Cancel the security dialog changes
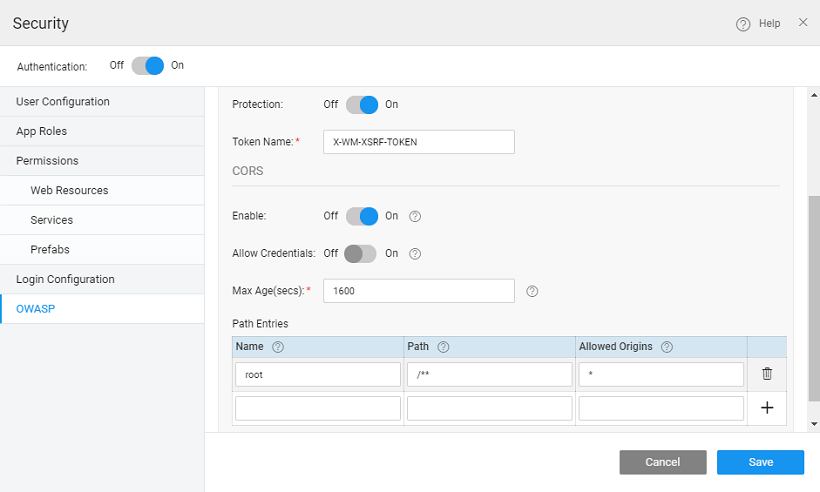The height and width of the screenshot is (492, 820). (x=662, y=462)
